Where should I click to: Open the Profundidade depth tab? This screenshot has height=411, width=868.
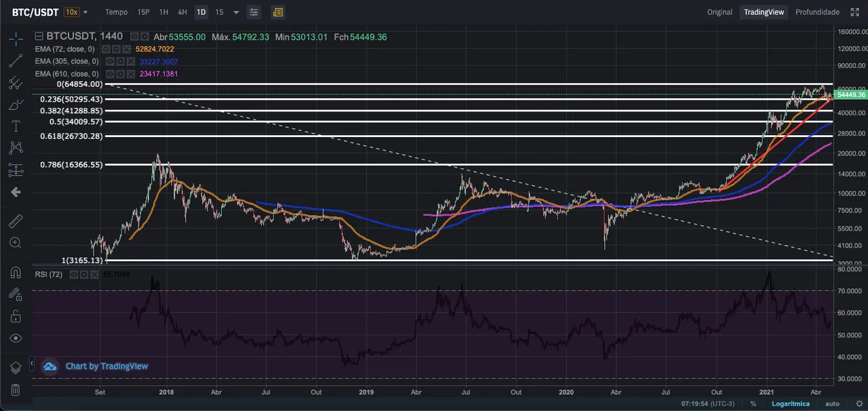[817, 12]
